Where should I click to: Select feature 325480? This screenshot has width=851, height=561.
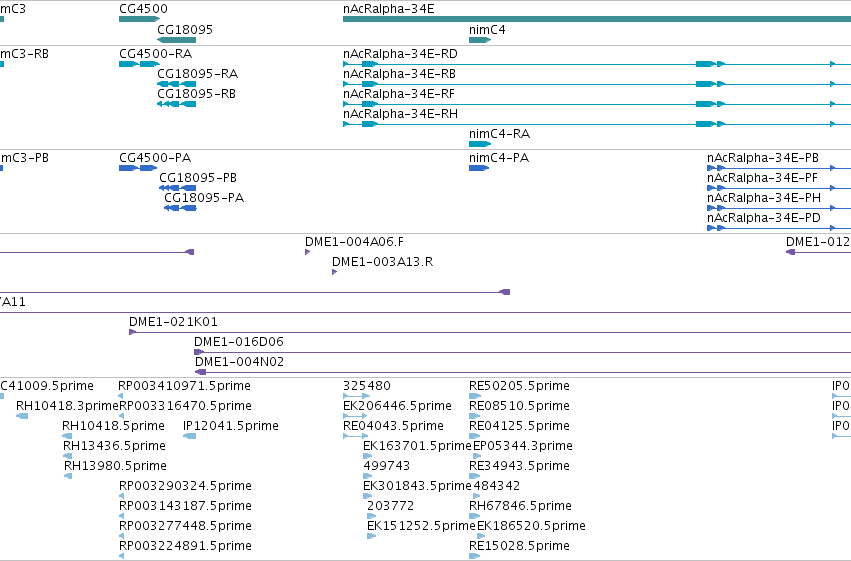point(357,396)
